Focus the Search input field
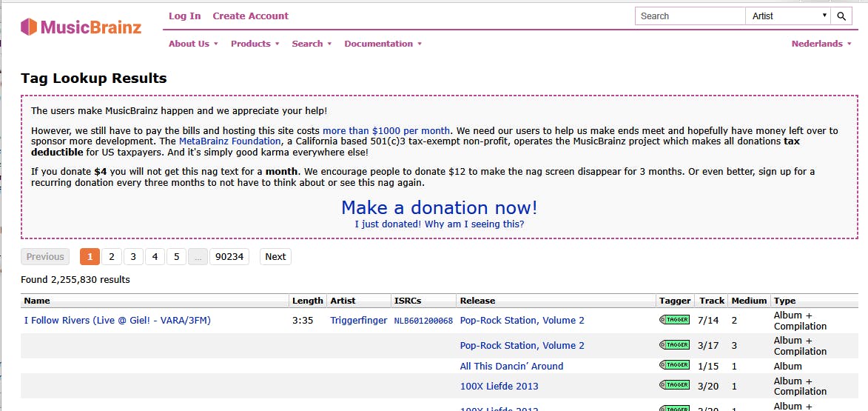868x411 pixels. pos(690,16)
